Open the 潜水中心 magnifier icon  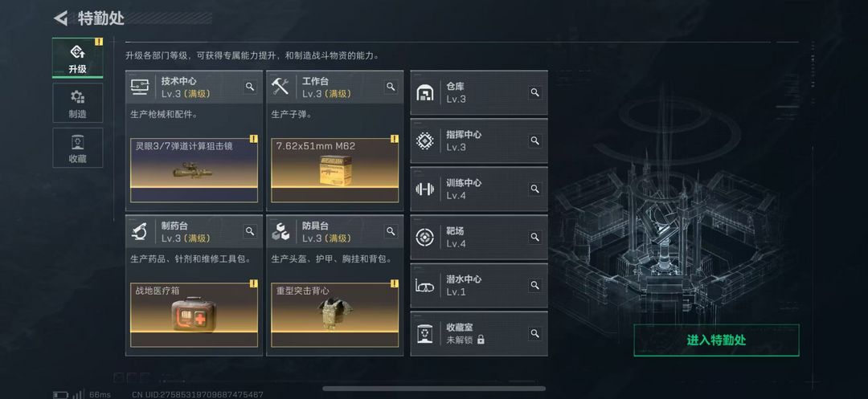(x=534, y=285)
